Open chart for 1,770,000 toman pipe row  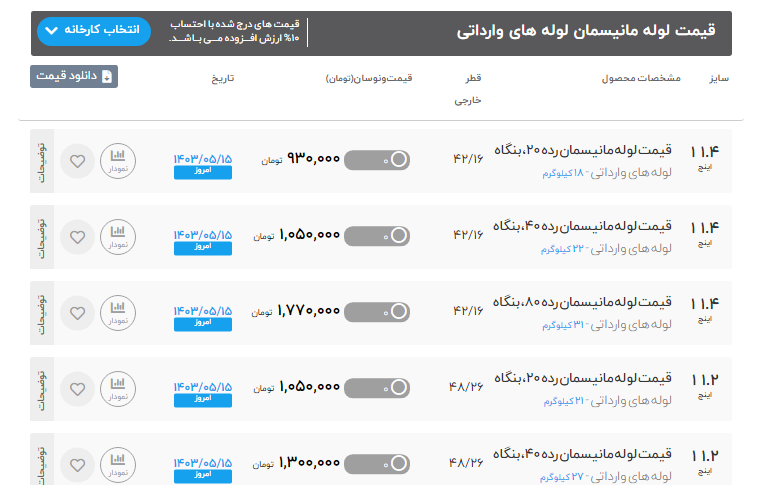tap(118, 312)
